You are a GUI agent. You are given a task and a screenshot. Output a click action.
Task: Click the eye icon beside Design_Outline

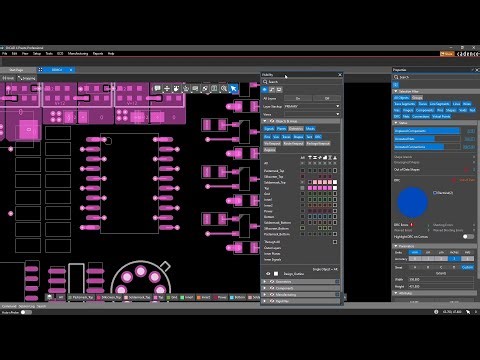[268, 274]
